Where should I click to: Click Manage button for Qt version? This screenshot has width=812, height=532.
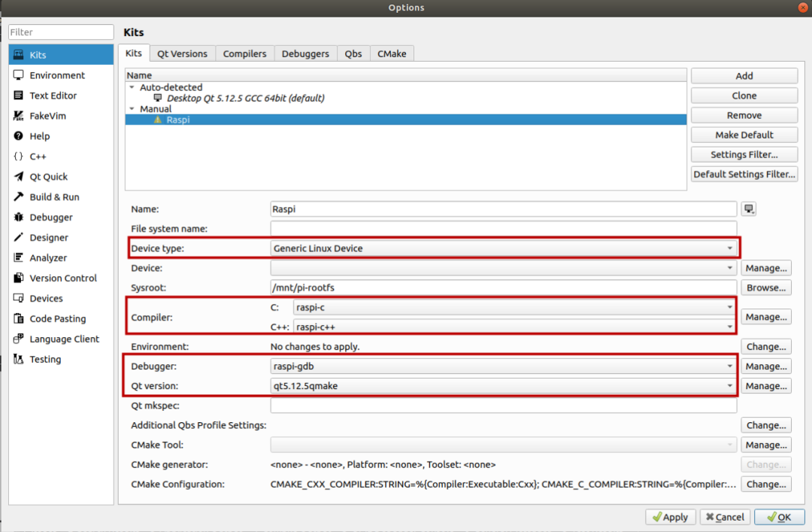click(766, 386)
